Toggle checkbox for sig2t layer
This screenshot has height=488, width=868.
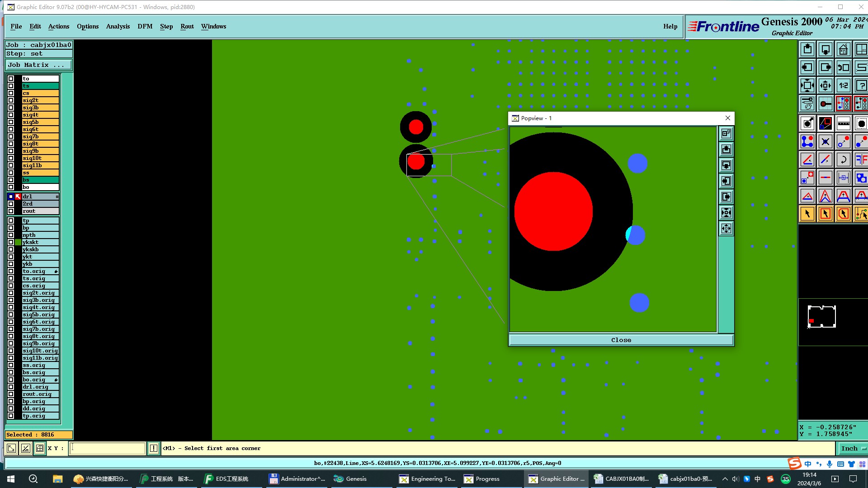point(11,100)
